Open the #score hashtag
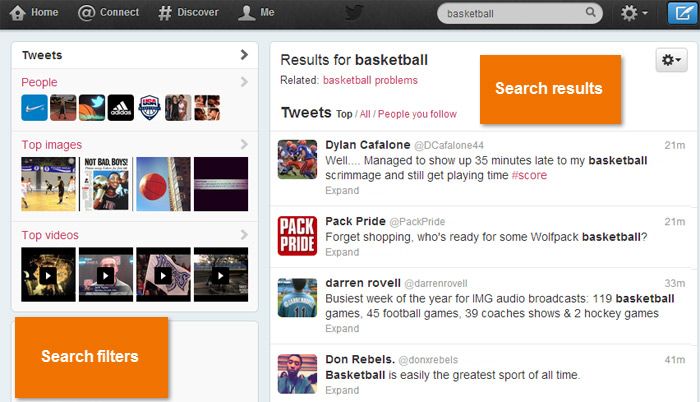This screenshot has height=402, width=700. (529, 176)
